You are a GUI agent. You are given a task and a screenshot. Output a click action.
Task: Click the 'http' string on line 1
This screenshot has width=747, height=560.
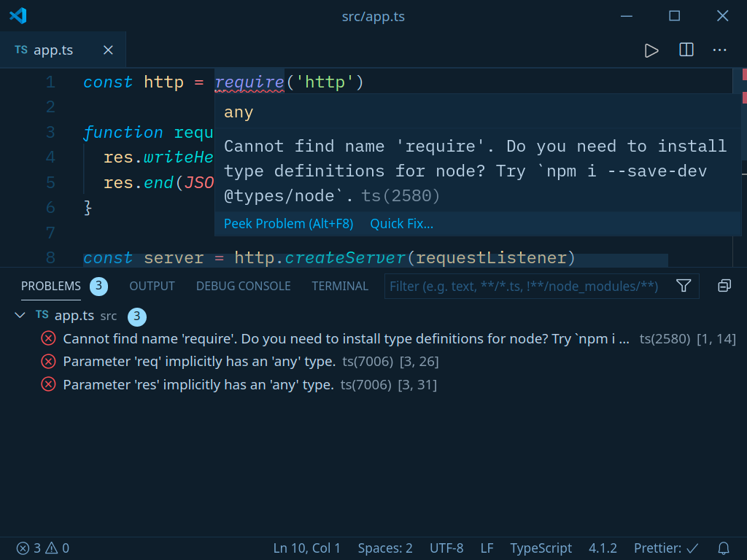[325, 82]
